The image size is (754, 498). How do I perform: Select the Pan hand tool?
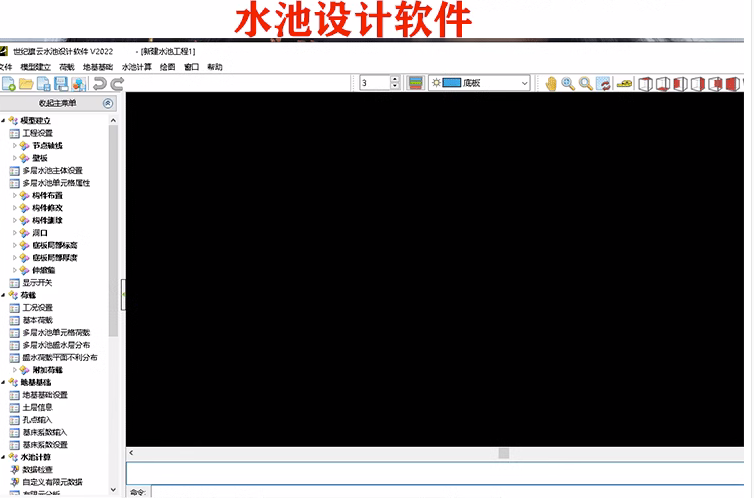(x=550, y=83)
